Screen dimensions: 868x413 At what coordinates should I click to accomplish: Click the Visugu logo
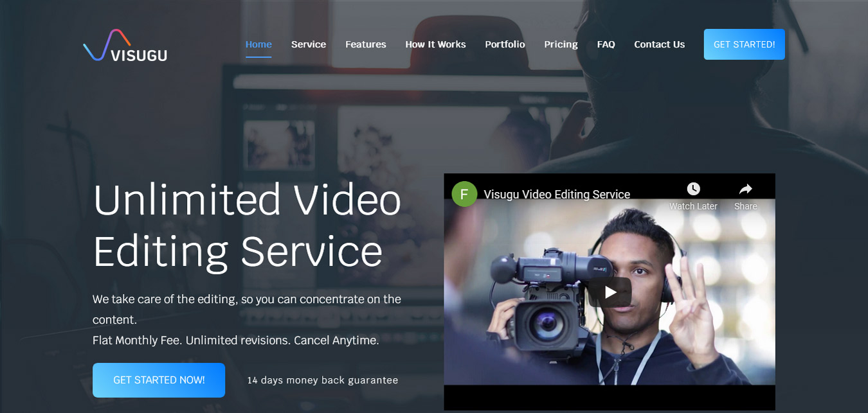(125, 46)
